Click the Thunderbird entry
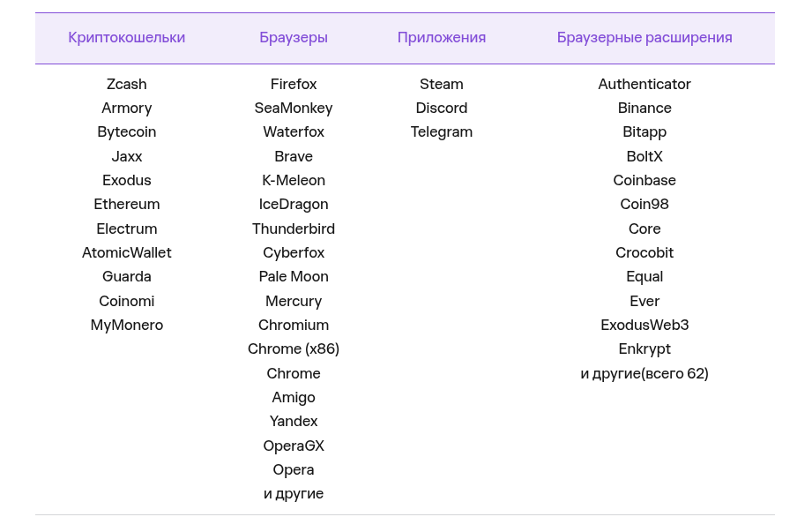The width and height of the screenshot is (812, 517). tap(294, 229)
